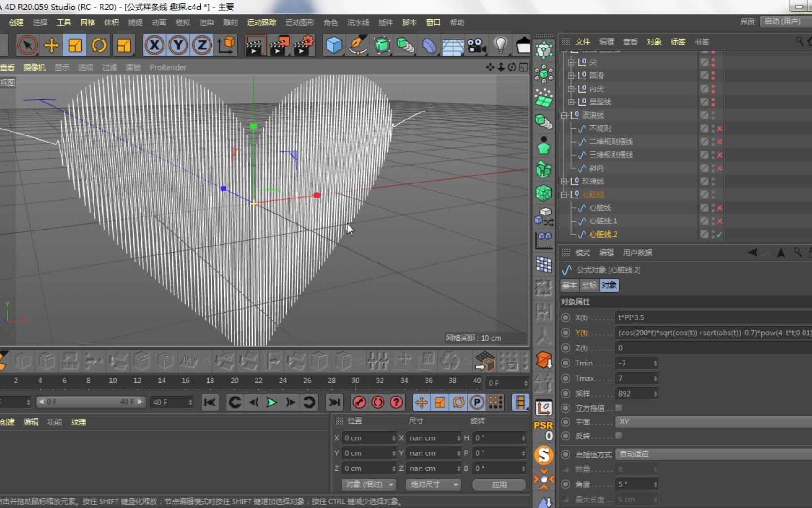Image resolution: width=812 pixels, height=508 pixels.
Task: Go to the end of animation
Action: [334, 402]
